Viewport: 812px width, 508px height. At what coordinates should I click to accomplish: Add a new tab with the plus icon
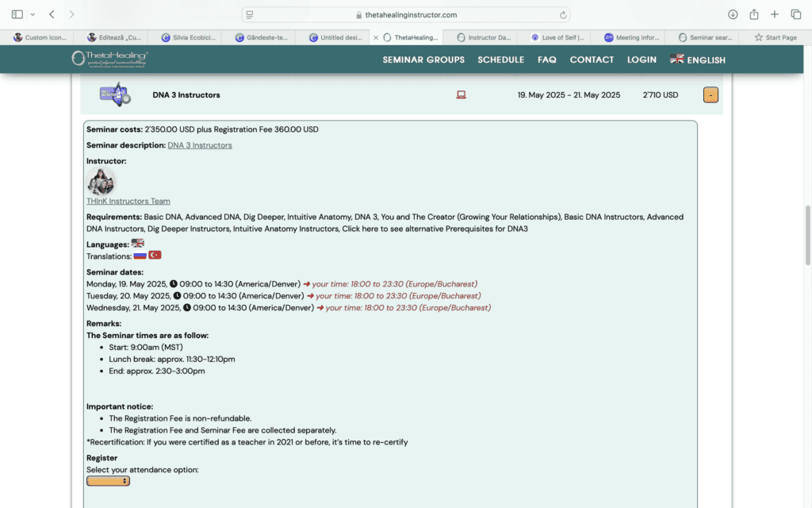tap(774, 14)
